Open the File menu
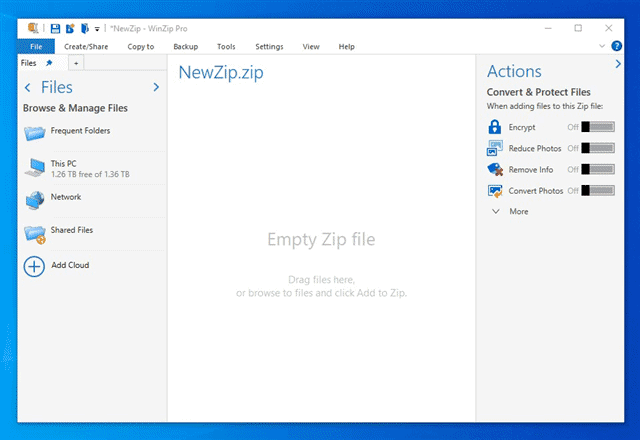The image size is (640, 440). point(36,47)
